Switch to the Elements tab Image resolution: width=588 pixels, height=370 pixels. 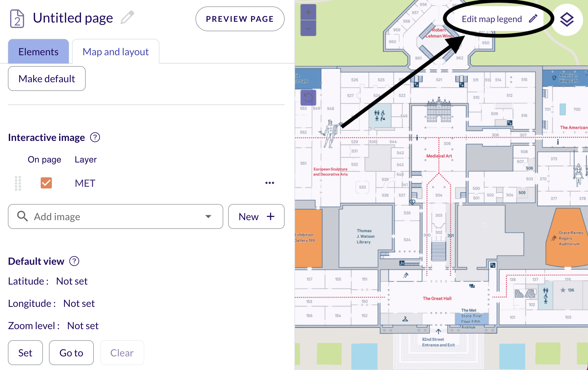tap(38, 52)
